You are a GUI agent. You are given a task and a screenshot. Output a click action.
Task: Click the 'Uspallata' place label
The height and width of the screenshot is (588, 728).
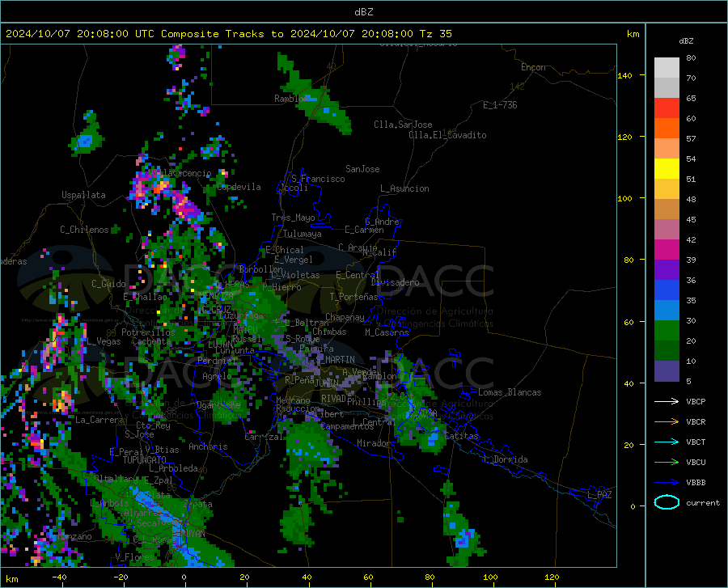tap(83, 195)
